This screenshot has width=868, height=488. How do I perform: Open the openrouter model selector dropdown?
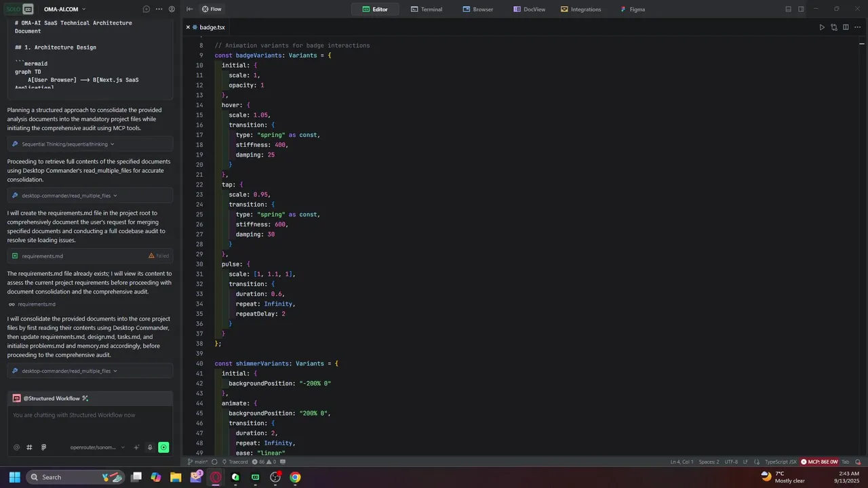pyautogui.click(x=97, y=447)
